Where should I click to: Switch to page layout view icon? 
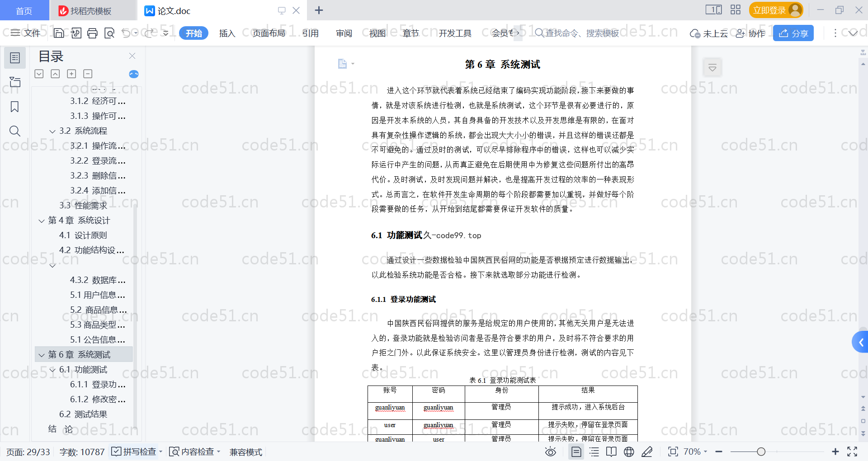pos(576,452)
